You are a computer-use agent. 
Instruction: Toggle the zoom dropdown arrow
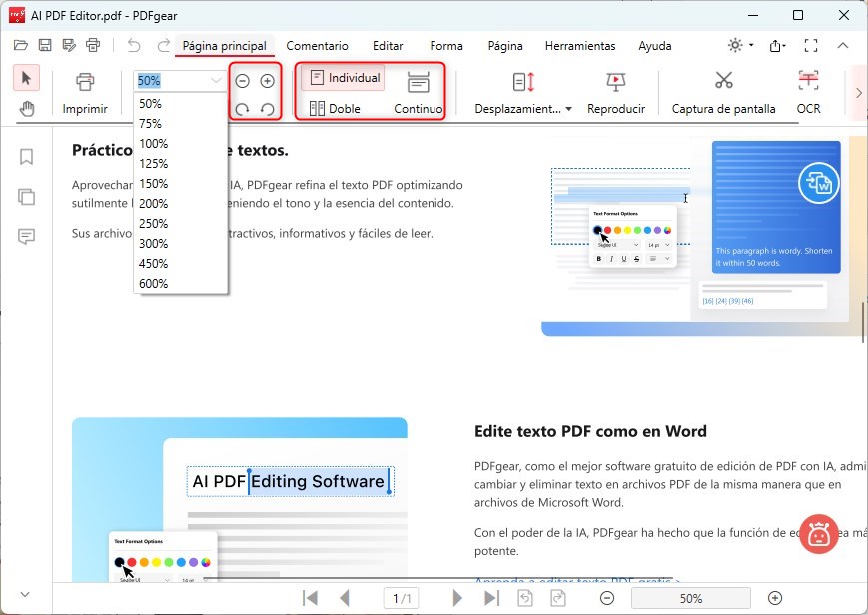pyautogui.click(x=216, y=81)
